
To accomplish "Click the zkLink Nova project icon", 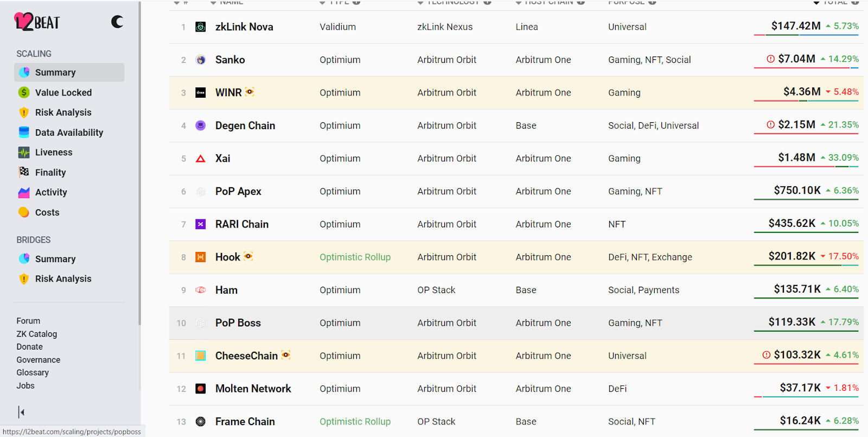I will point(201,27).
